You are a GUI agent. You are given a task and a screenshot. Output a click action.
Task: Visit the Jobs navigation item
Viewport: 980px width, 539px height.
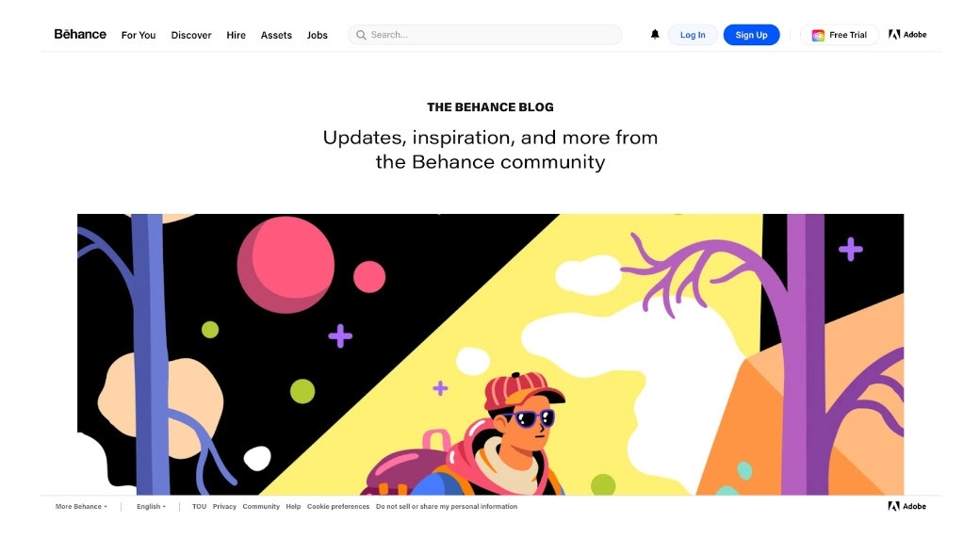(x=317, y=35)
